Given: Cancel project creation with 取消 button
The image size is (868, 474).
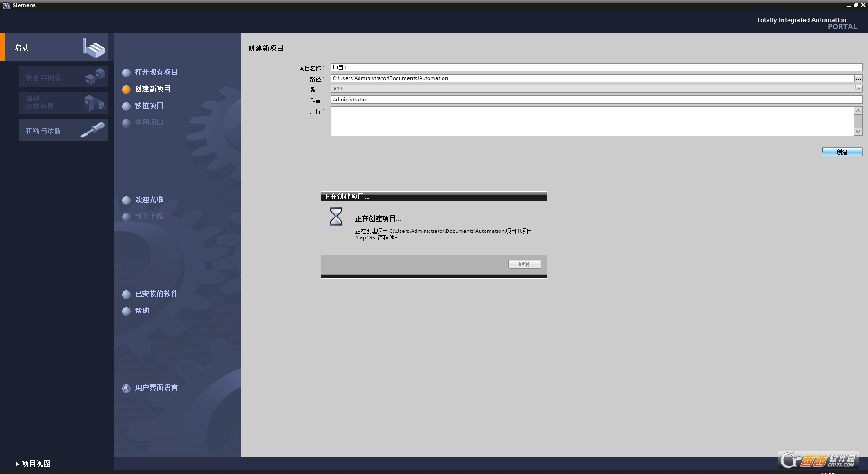Looking at the screenshot, I should 524,264.
